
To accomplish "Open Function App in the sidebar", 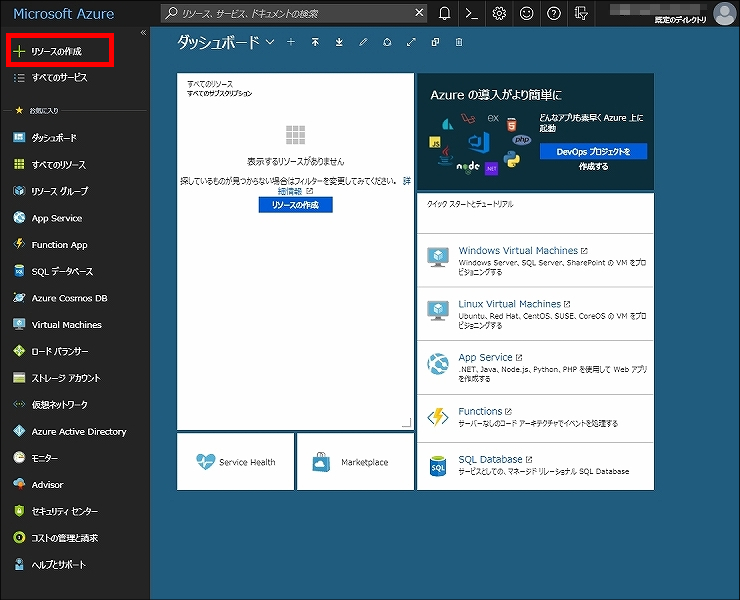I will point(50,245).
